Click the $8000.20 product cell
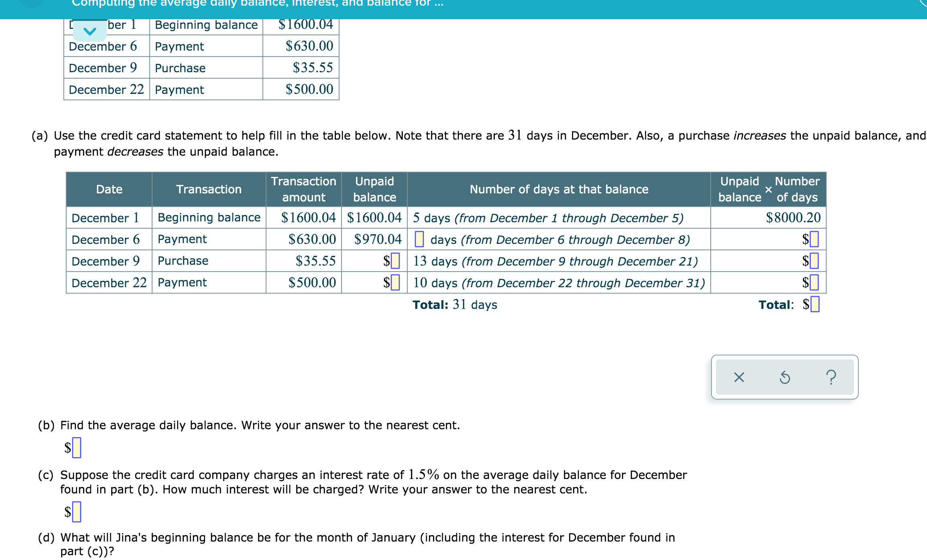 click(793, 217)
